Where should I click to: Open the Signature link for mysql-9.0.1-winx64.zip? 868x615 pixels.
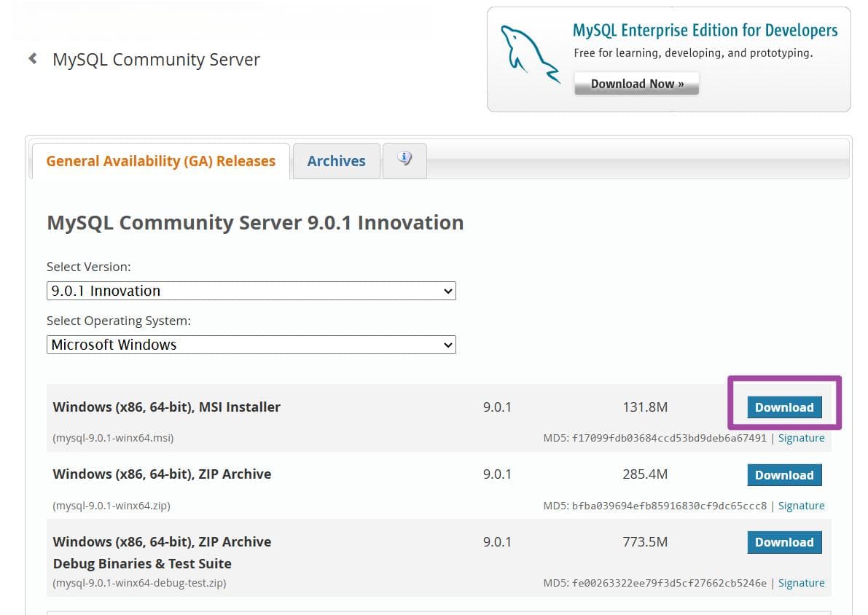pos(801,506)
